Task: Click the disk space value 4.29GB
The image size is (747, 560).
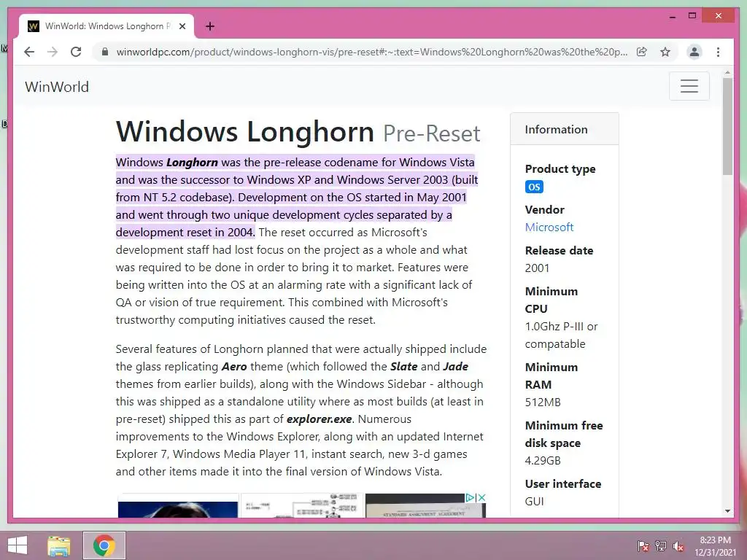Action: (x=543, y=461)
